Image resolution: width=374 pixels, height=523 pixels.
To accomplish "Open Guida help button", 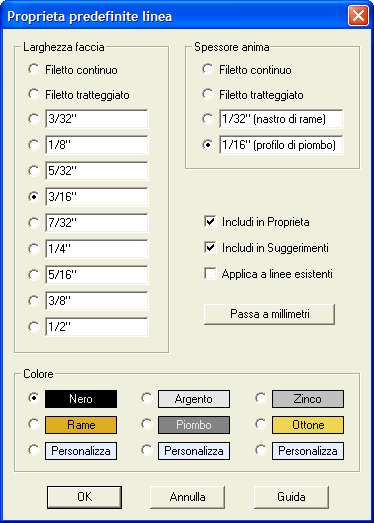I will tap(291, 497).
